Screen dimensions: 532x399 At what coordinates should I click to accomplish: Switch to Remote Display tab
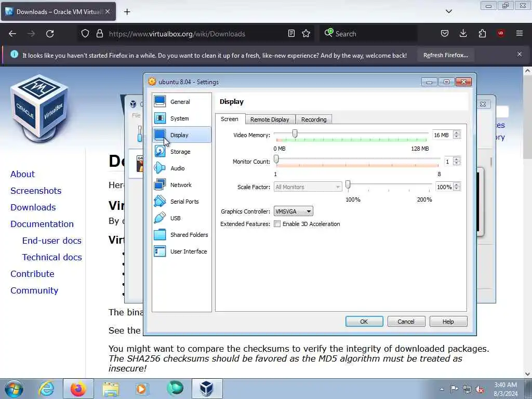coord(270,119)
